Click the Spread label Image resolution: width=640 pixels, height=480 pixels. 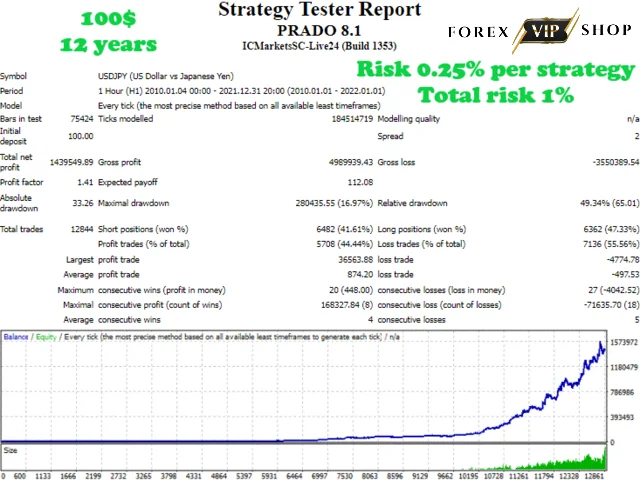(390, 136)
